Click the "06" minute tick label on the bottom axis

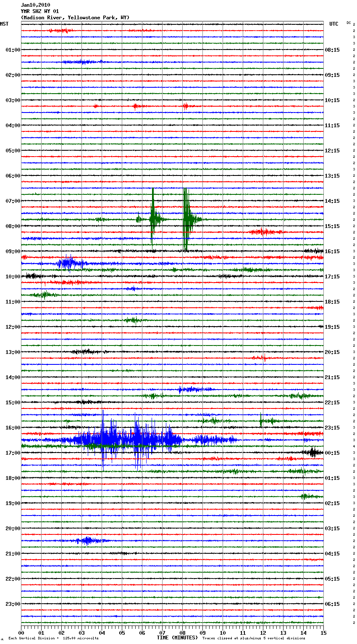142,633
